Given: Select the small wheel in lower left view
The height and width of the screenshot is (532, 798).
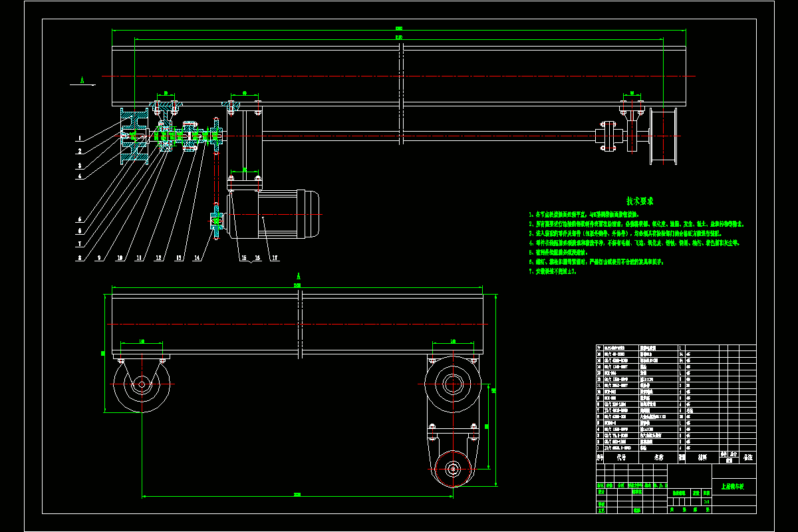Looking at the screenshot, I should coord(142,384).
